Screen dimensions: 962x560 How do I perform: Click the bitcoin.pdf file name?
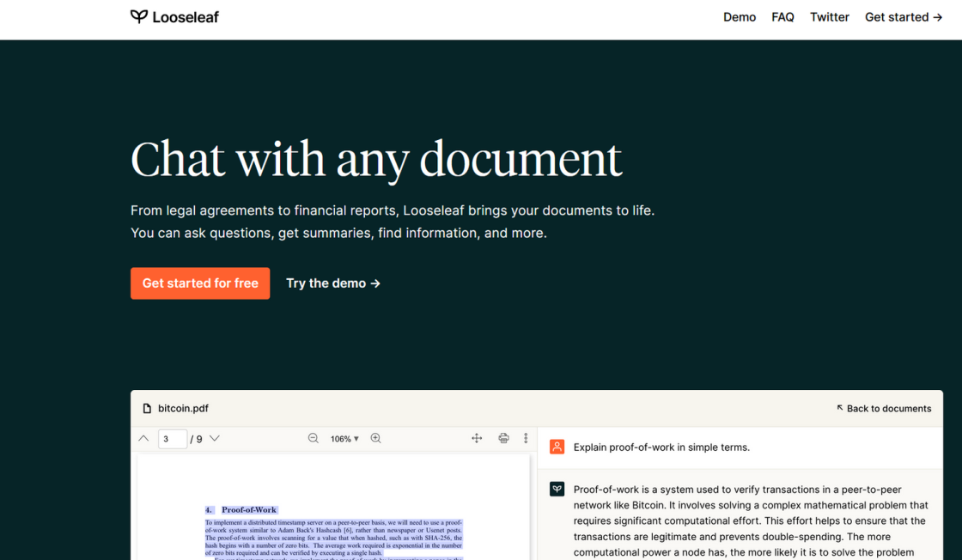(x=184, y=409)
